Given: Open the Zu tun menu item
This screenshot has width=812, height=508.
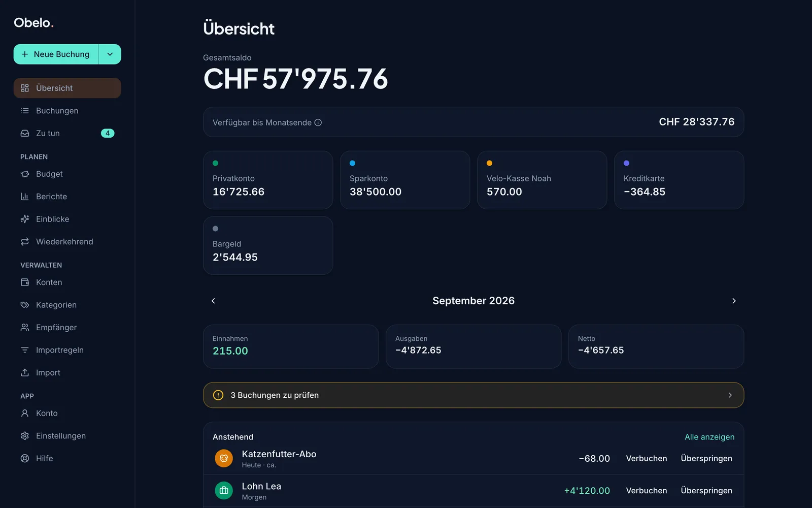Looking at the screenshot, I should point(67,133).
